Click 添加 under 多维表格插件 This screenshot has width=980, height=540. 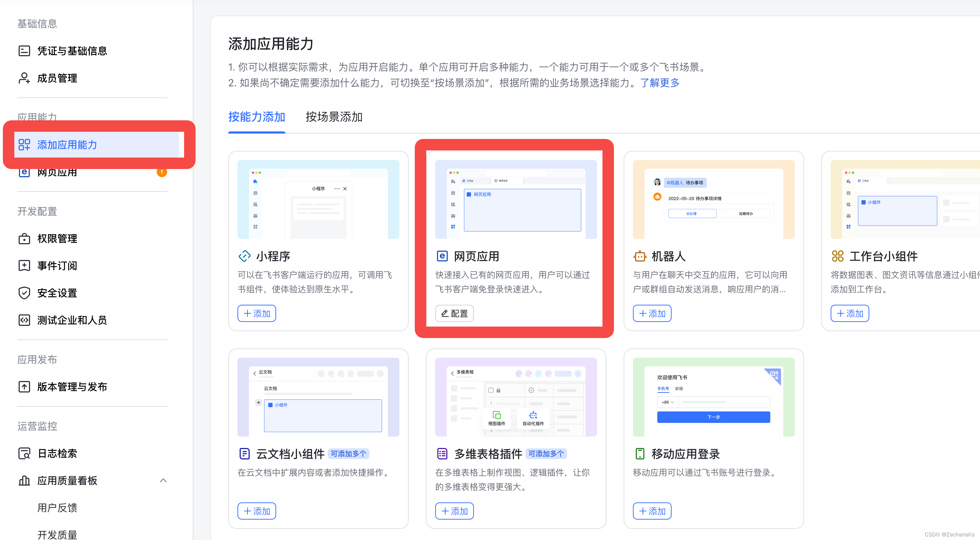tap(454, 511)
